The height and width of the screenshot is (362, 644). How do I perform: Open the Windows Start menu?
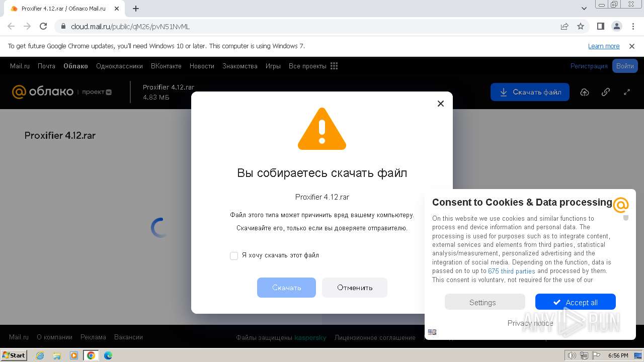[14, 355]
